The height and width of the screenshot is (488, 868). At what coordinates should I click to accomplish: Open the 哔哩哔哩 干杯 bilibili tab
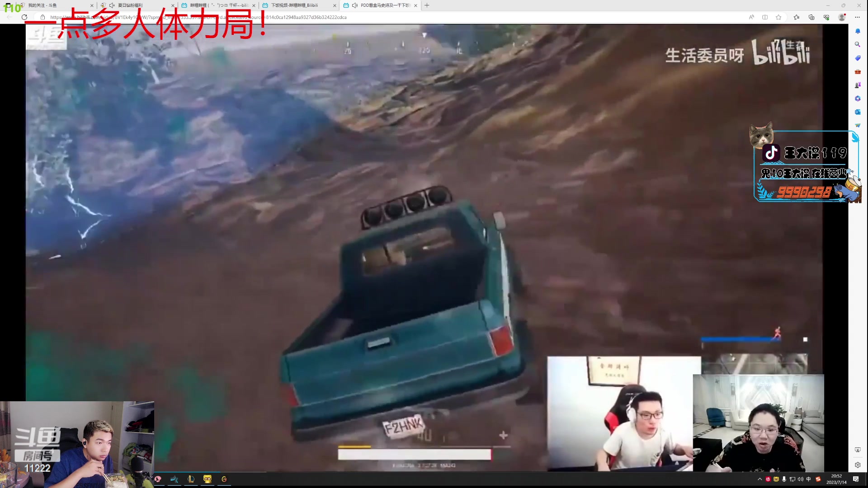tap(218, 5)
